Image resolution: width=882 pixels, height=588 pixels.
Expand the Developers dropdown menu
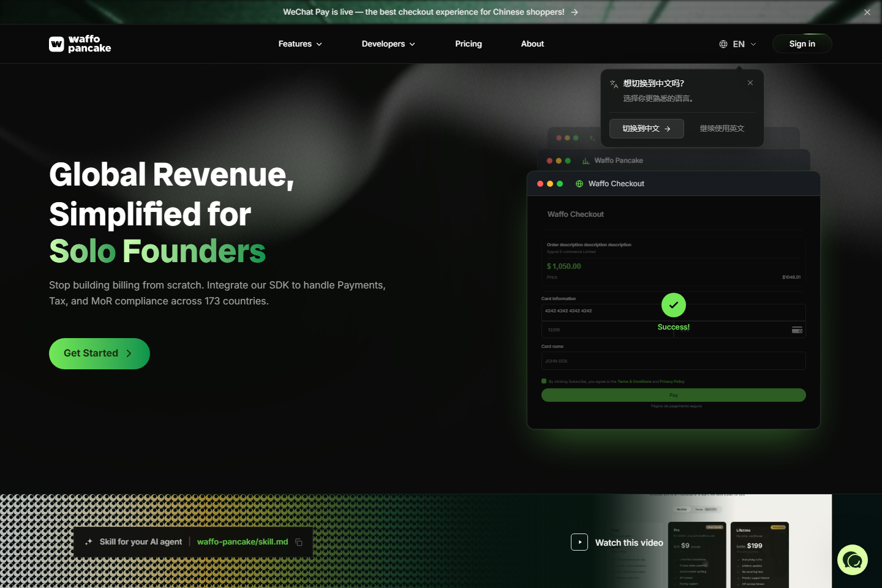(388, 44)
